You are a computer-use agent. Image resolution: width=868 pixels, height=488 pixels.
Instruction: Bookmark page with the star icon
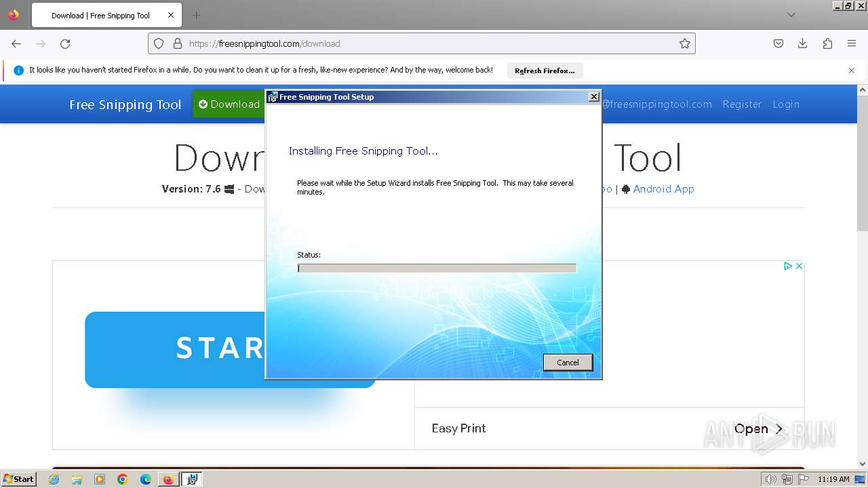685,43
